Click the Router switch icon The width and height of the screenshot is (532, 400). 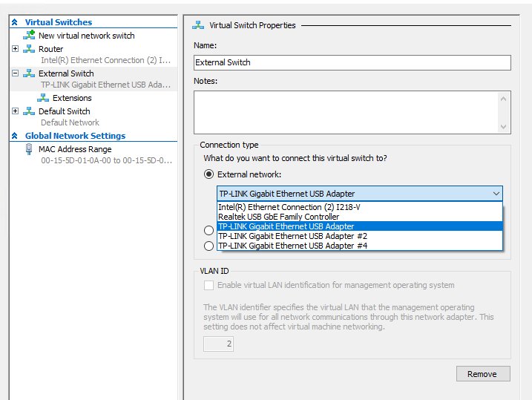click(x=29, y=49)
